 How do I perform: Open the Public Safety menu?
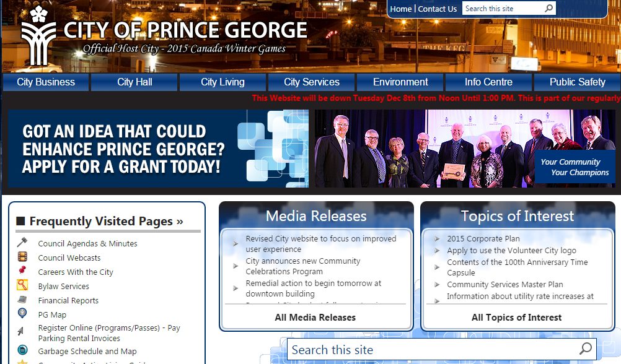click(578, 82)
